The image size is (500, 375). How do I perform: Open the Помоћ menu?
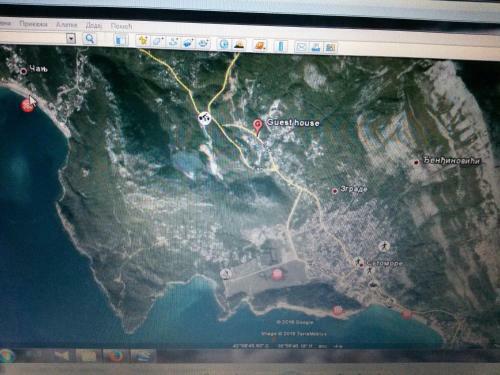tap(122, 26)
